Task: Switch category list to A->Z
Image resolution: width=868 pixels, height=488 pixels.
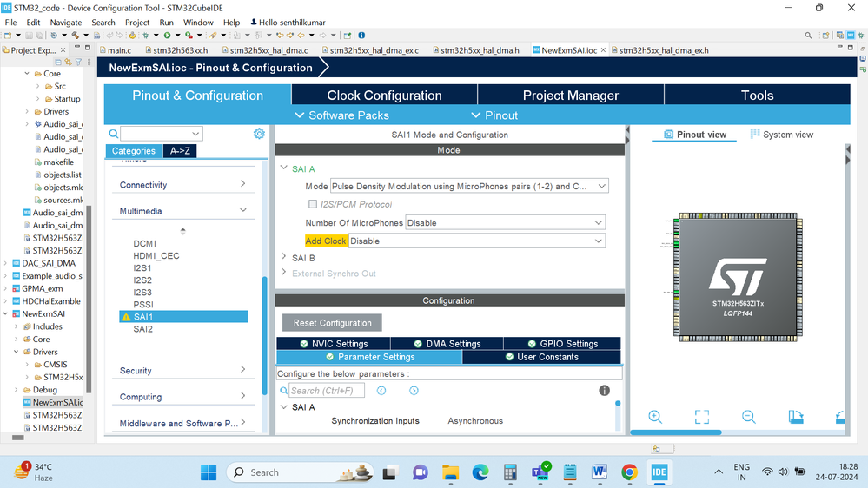Action: click(180, 150)
